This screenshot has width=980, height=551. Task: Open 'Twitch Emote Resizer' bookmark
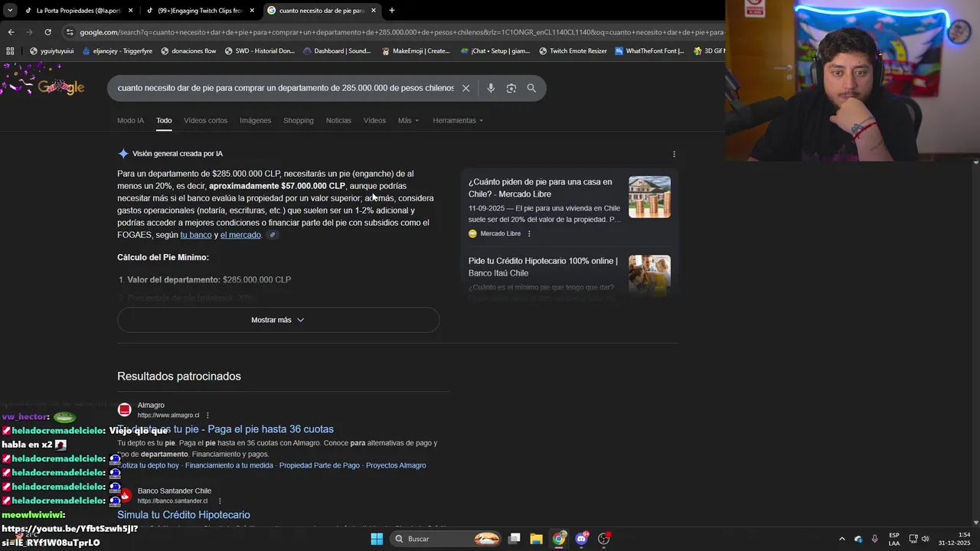click(573, 51)
